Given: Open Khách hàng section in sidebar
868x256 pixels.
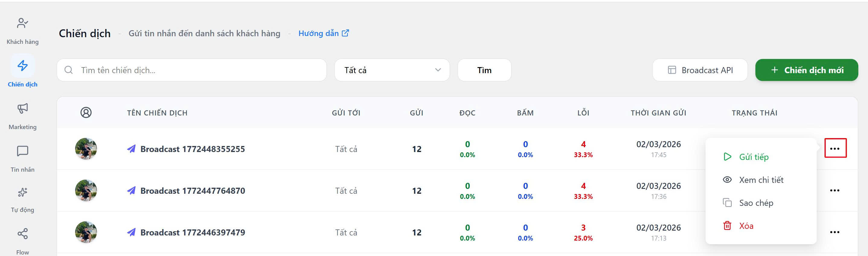Looking at the screenshot, I should pyautogui.click(x=22, y=30).
